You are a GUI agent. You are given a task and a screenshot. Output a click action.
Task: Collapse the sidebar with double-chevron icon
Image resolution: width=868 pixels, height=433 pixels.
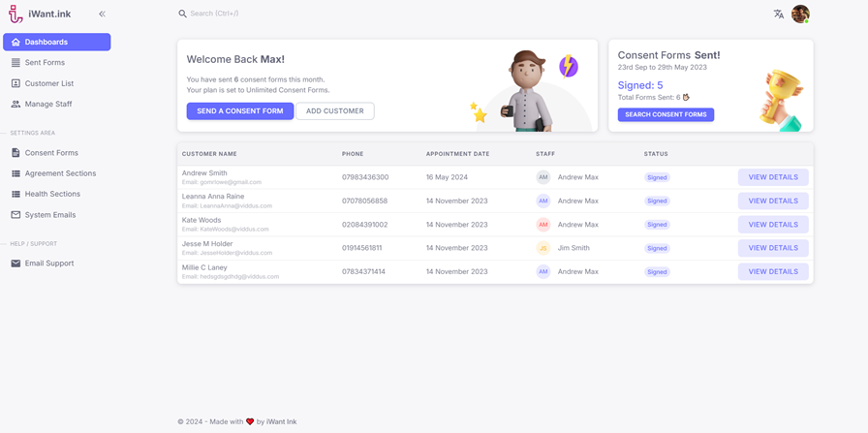[102, 14]
